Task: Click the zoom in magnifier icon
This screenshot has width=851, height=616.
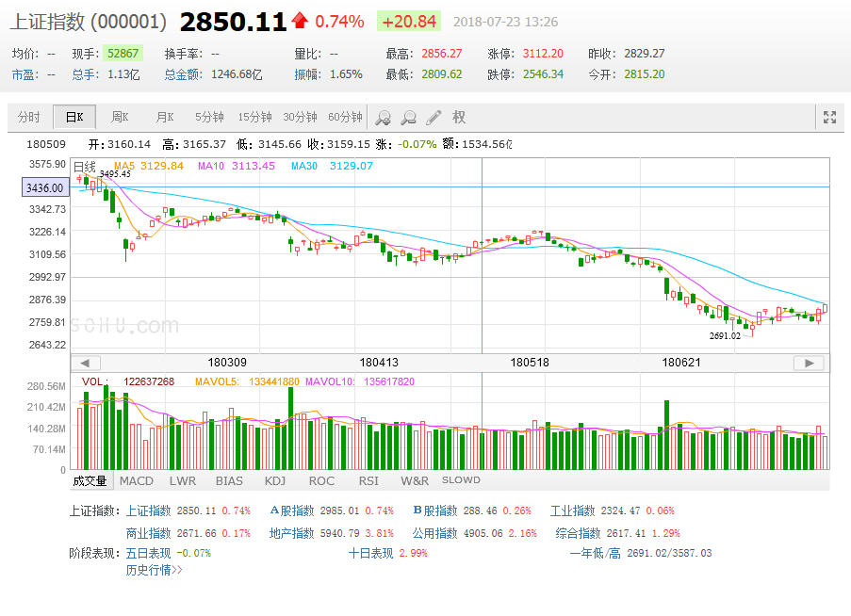Action: [383, 118]
